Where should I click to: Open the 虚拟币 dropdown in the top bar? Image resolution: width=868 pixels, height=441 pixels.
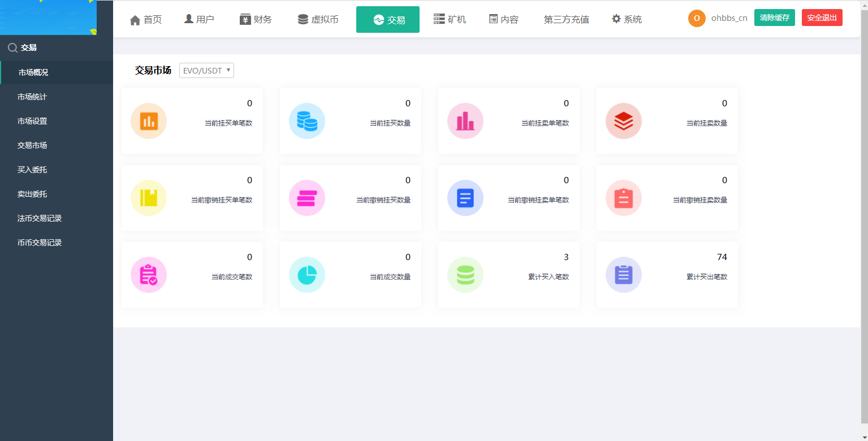317,19
